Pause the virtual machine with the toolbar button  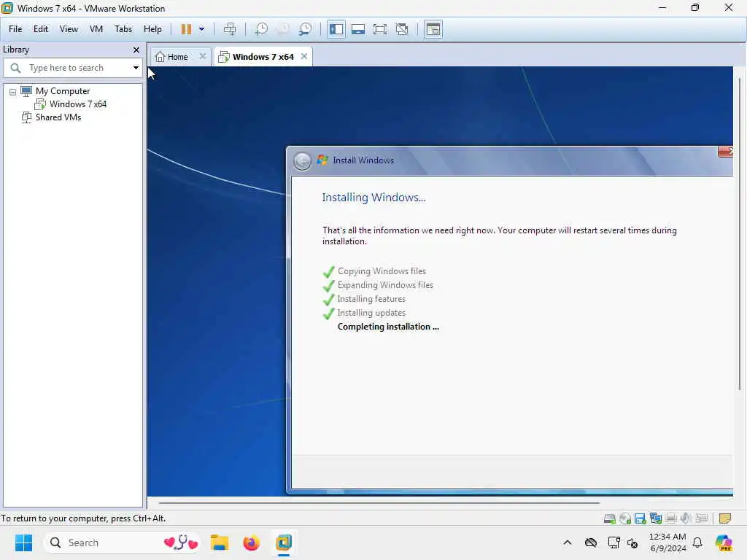(186, 29)
